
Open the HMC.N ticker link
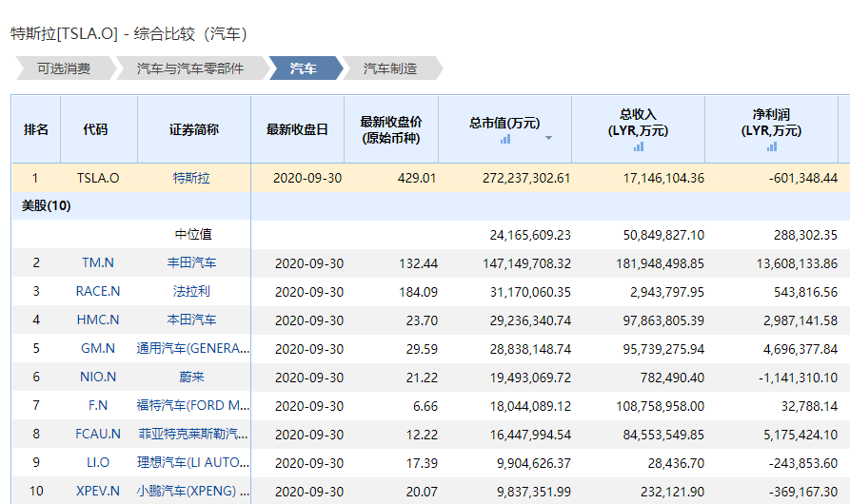(98, 320)
